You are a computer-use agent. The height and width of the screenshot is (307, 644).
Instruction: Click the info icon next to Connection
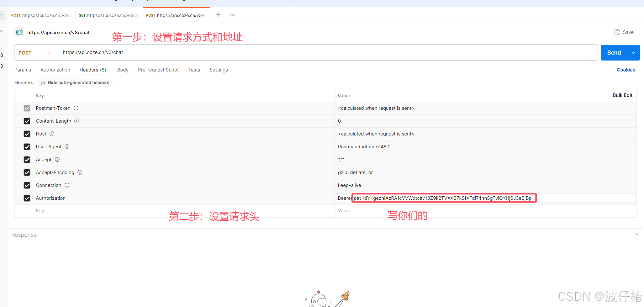click(x=67, y=185)
